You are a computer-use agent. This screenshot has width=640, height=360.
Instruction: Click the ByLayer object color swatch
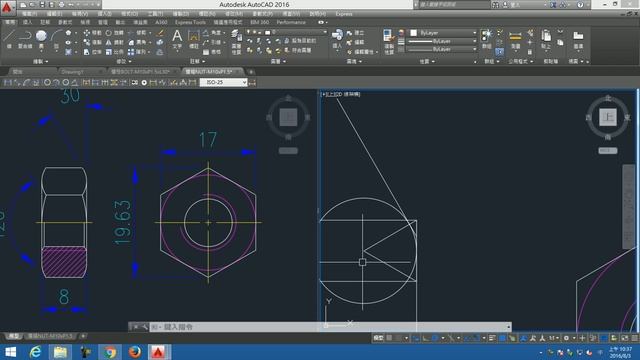click(413, 33)
